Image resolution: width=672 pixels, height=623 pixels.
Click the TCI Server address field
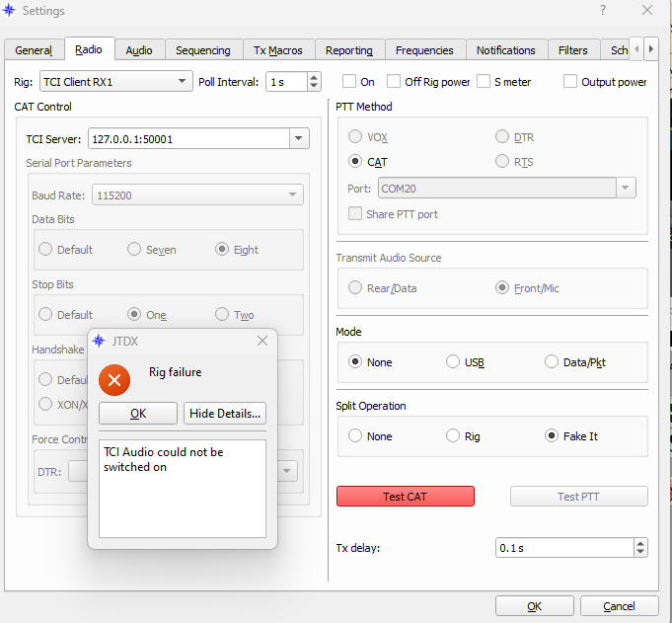189,138
